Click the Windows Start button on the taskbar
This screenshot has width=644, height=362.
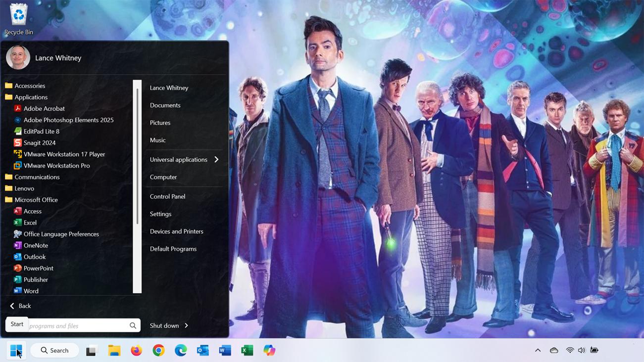(16, 350)
